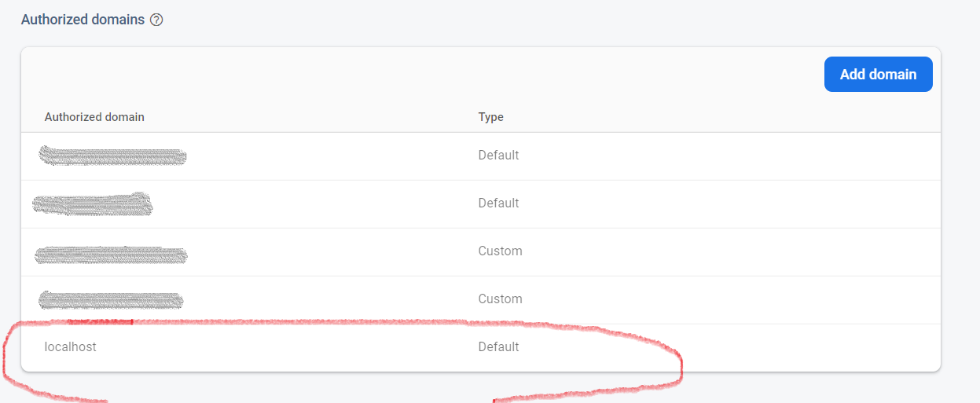
Task: Click the Default type in second row
Action: [498, 203]
